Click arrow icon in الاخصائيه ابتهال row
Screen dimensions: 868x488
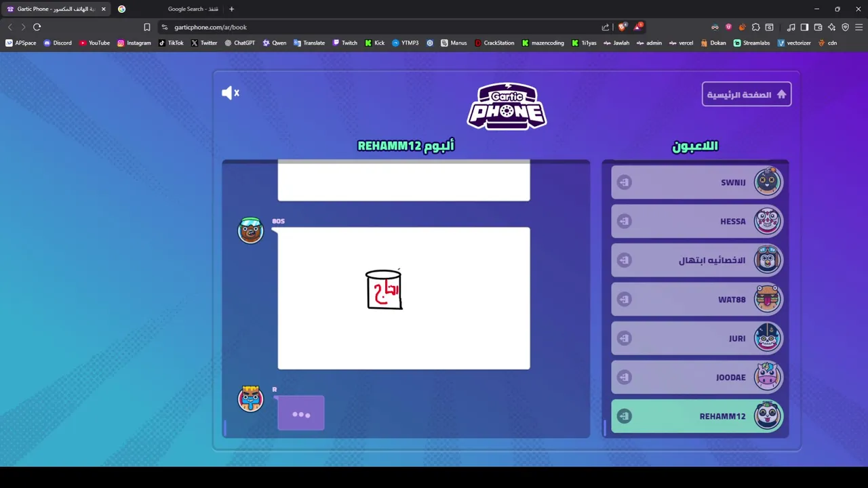click(x=624, y=260)
